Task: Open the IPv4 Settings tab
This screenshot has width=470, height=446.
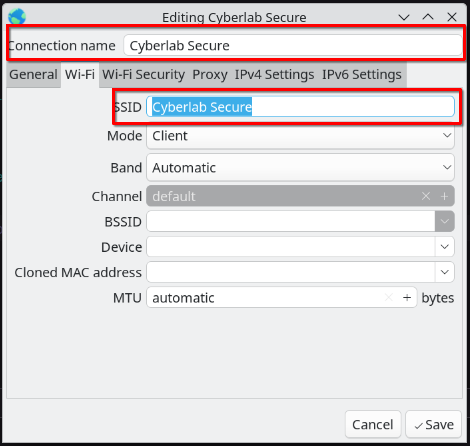Action: pyautogui.click(x=274, y=74)
